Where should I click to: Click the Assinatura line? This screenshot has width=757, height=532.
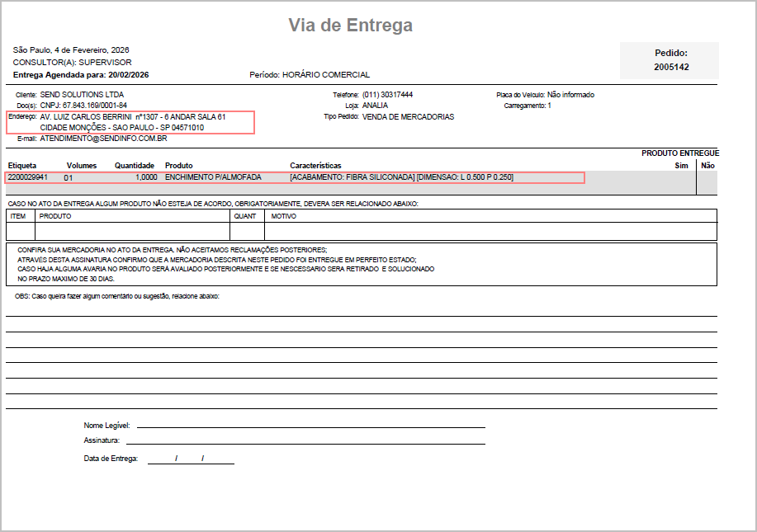click(x=310, y=442)
